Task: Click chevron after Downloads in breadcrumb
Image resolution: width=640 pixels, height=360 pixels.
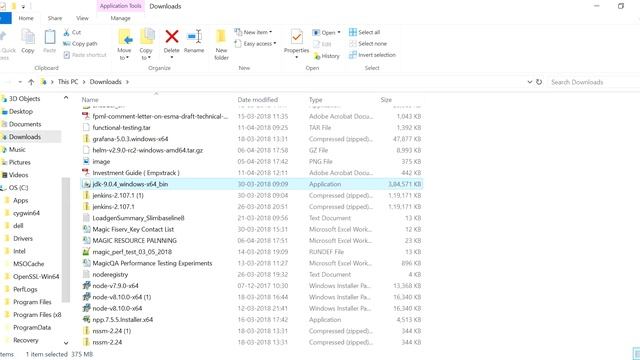Action: point(127,82)
